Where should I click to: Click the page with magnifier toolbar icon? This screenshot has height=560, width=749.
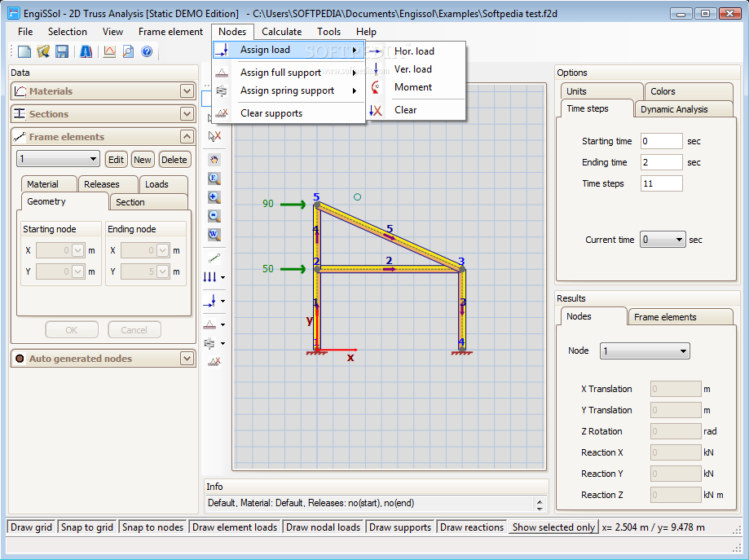[128, 51]
